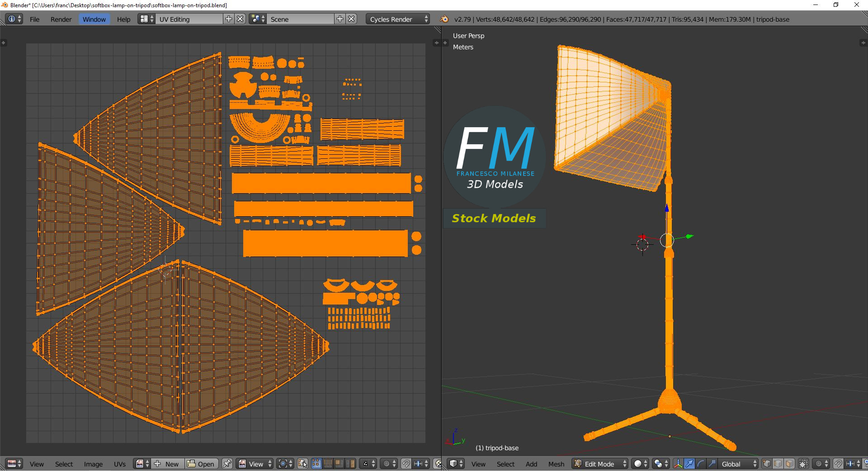Pin the image in UV editor
Image resolution: width=868 pixels, height=471 pixels.
click(x=227, y=464)
